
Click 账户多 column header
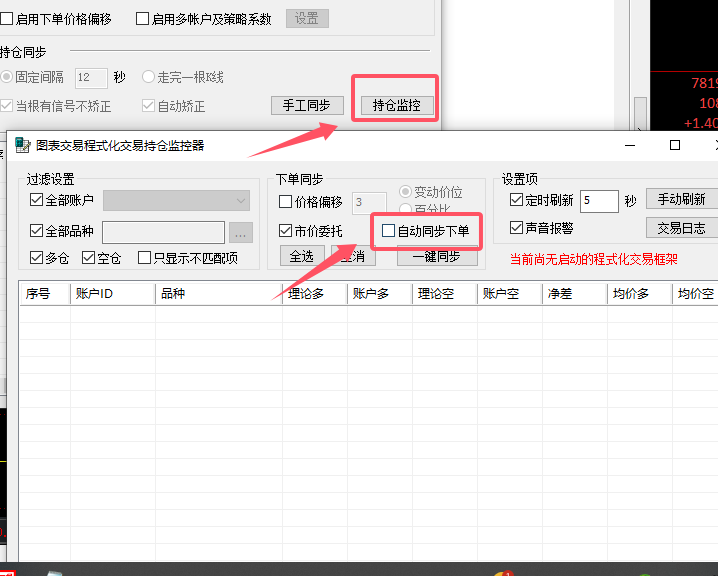[x=380, y=293]
